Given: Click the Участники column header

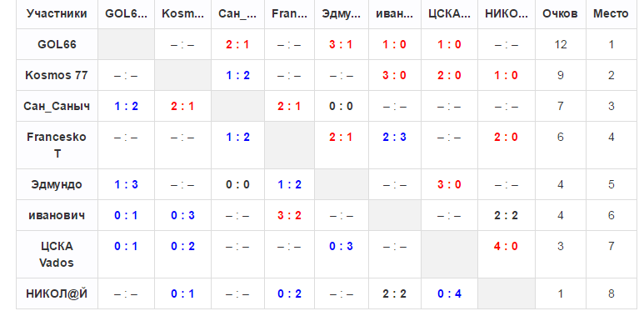Looking at the screenshot, I should 57,13.
